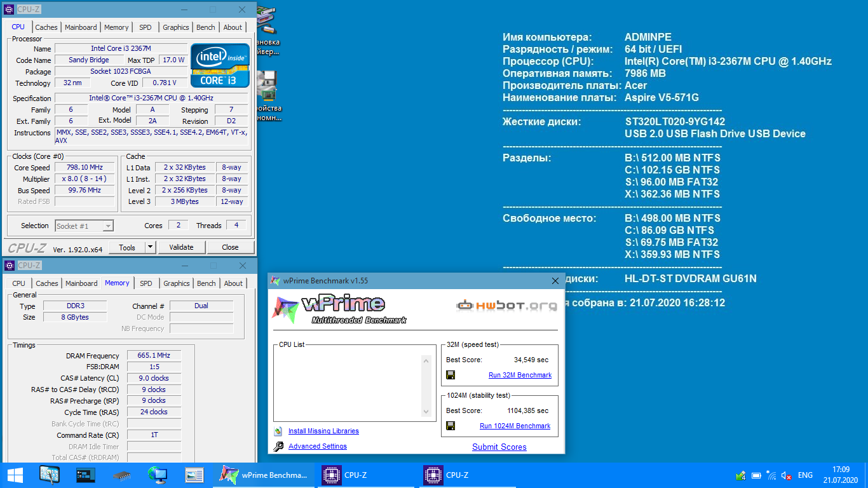Image resolution: width=868 pixels, height=488 pixels.
Task: Click the Intel Core i3 badge in CPU-Z
Action: pos(220,65)
